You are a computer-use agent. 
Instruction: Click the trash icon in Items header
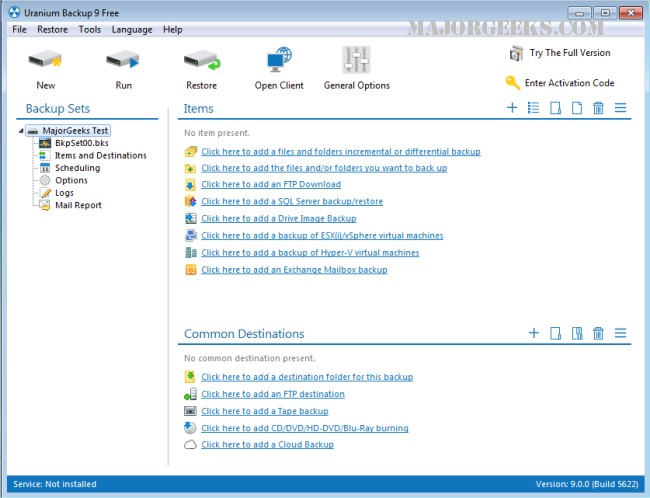click(x=598, y=108)
